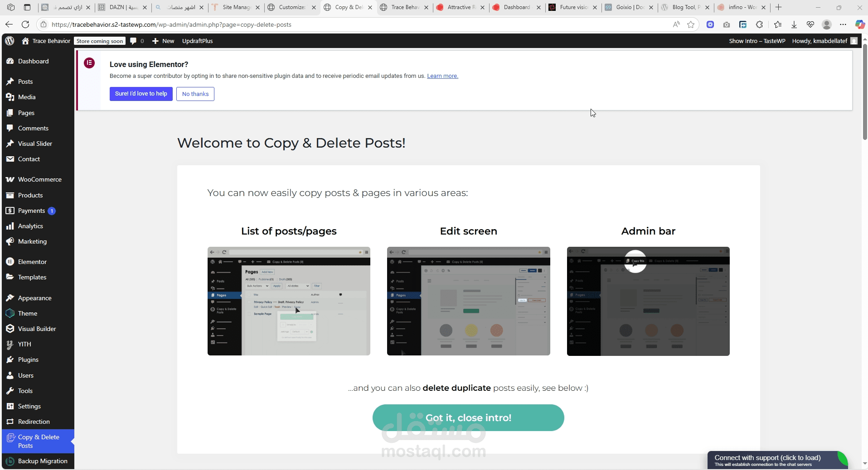The height and width of the screenshot is (470, 868).
Task: Open Copy & Delete Posts sidebar item
Action: (x=38, y=441)
